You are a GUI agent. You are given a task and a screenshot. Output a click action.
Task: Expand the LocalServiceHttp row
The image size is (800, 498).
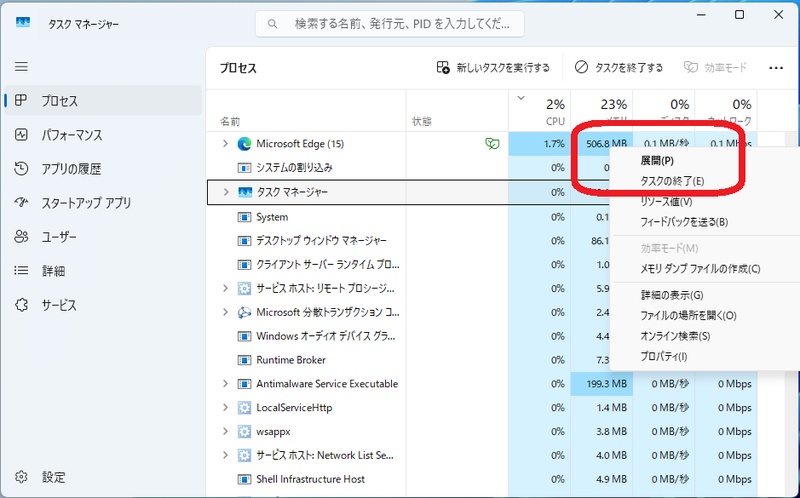tap(225, 408)
